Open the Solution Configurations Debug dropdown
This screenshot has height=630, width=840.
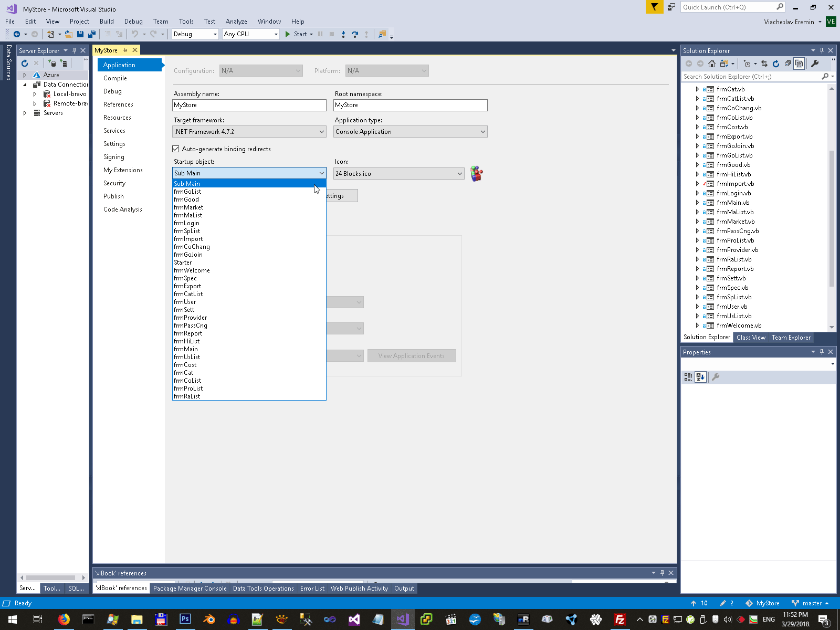pyautogui.click(x=195, y=34)
